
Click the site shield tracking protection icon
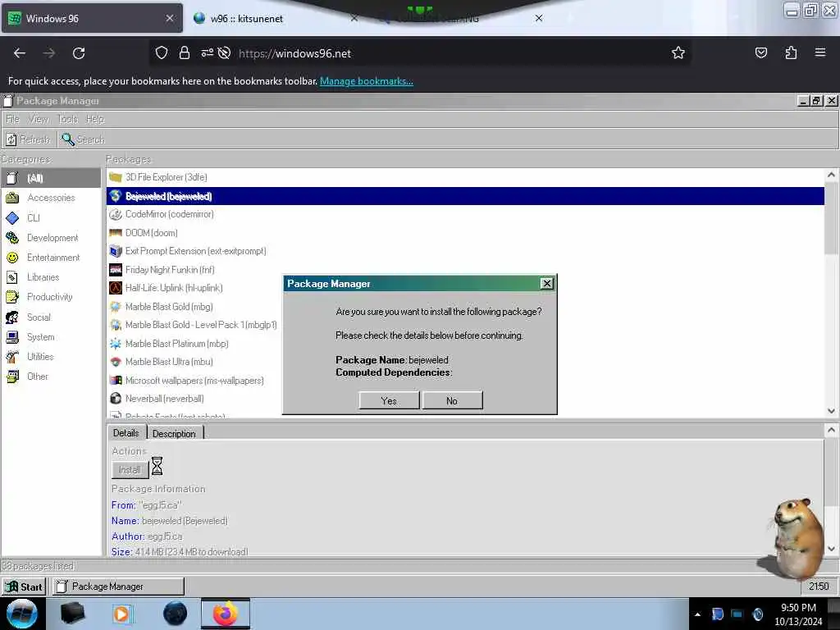point(162,52)
